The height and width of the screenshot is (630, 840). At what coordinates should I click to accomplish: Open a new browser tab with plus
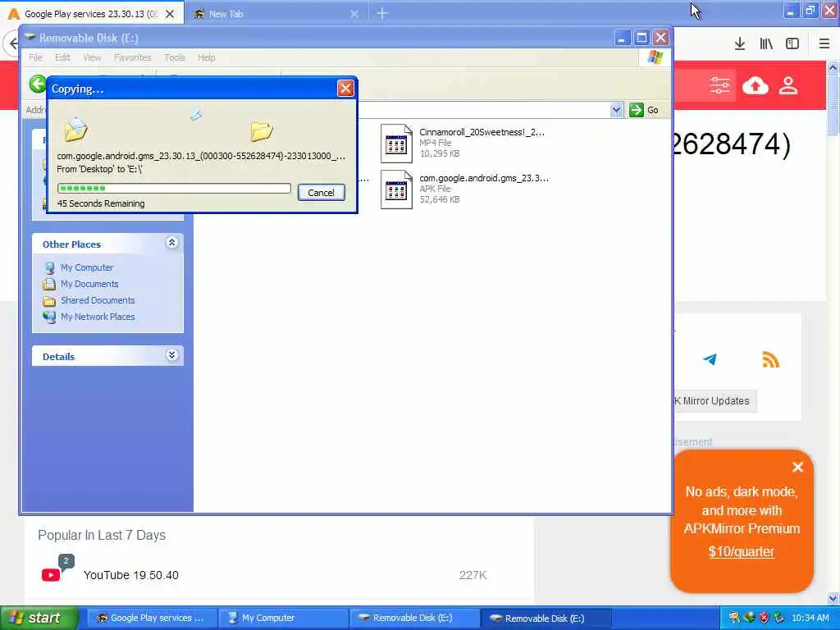click(382, 13)
